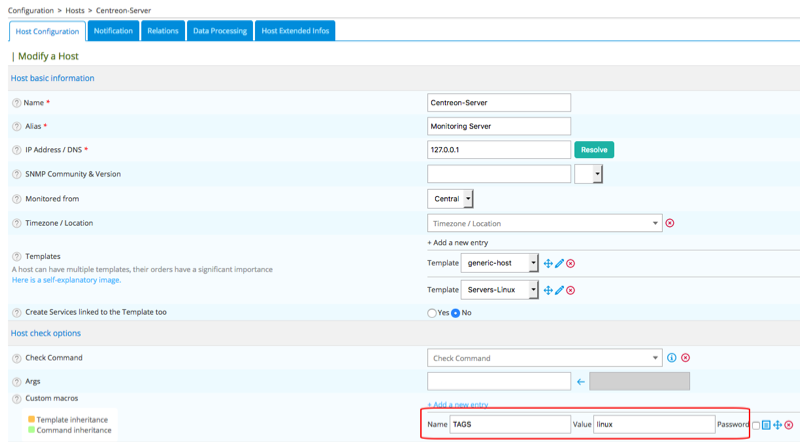Select No for Create Services linked to Template

(x=455, y=313)
